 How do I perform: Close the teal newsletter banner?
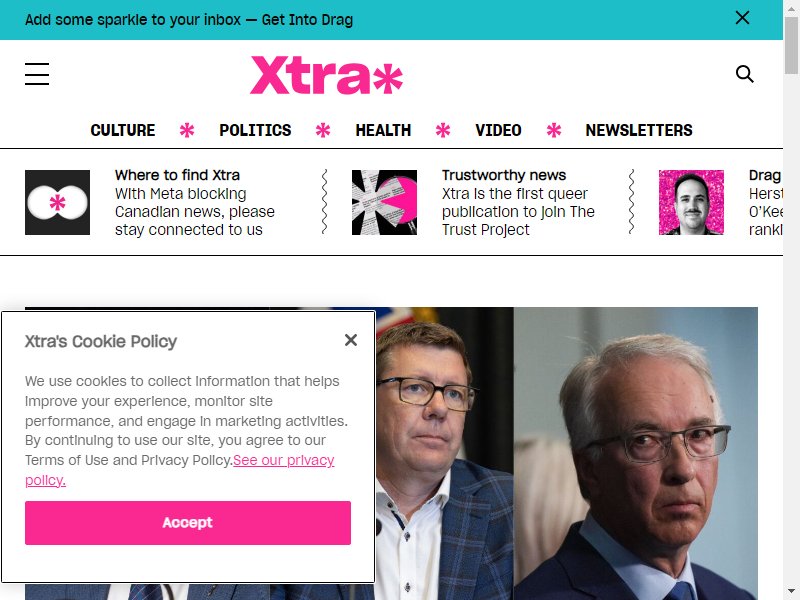pos(742,18)
